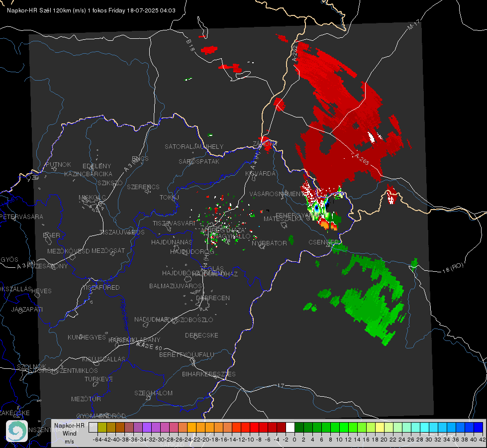This screenshot has width=487, height=448.
Task: Click the A 42/E 60 road label
Action: pos(149,346)
